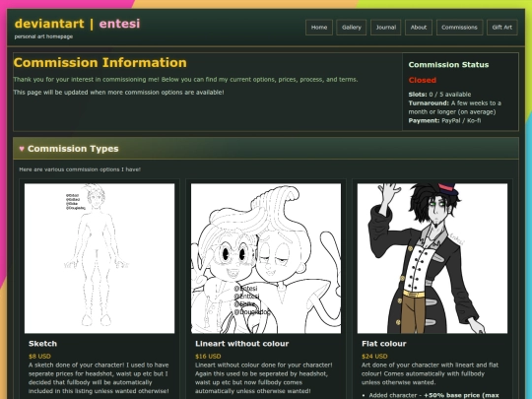Click the 'Added character - +50% base price' bullet

pyautogui.click(x=433, y=395)
